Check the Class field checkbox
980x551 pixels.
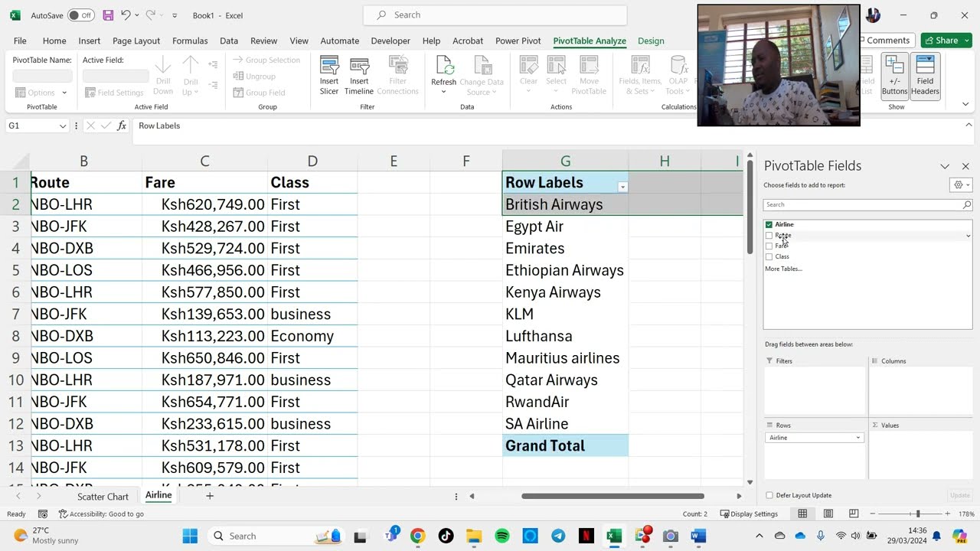point(769,256)
